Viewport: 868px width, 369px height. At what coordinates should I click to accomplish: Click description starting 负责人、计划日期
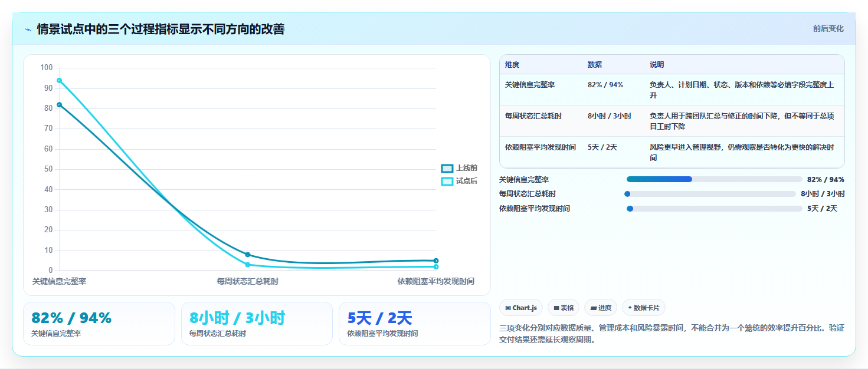(742, 90)
